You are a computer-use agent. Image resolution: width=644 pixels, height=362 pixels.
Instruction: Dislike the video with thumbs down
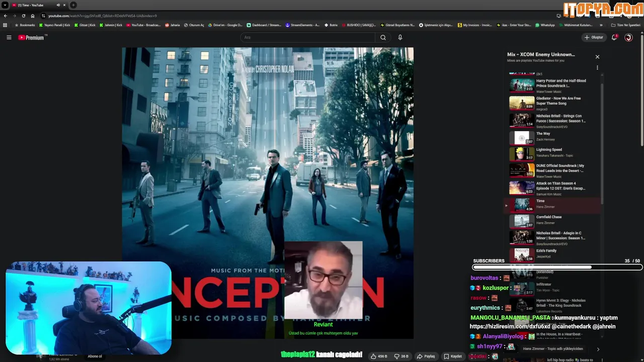[400, 356]
